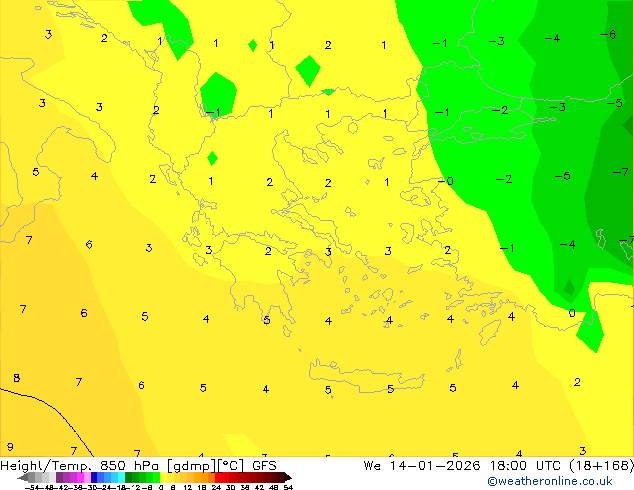Image resolution: width=634 pixels, height=490 pixels.
Task: Click the Height/Temp. 850 hPa title text
Action: pos(79,466)
